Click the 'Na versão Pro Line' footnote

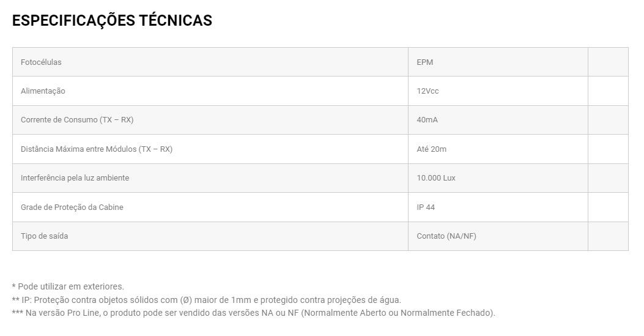[x=254, y=313]
